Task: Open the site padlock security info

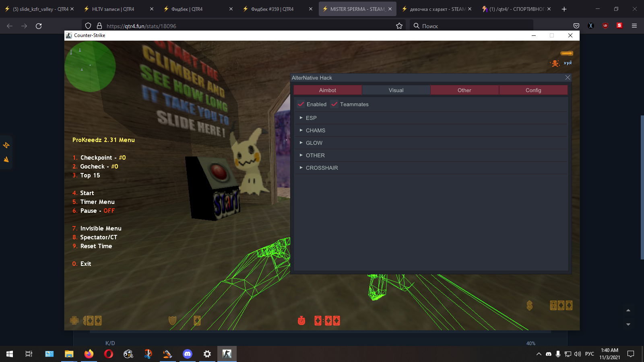Action: pyautogui.click(x=99, y=26)
